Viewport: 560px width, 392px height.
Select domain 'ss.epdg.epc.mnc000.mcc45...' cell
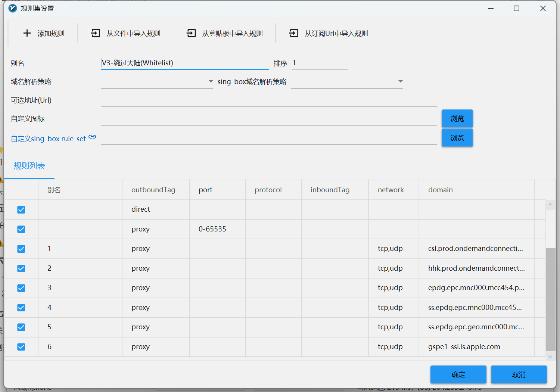(x=477, y=308)
